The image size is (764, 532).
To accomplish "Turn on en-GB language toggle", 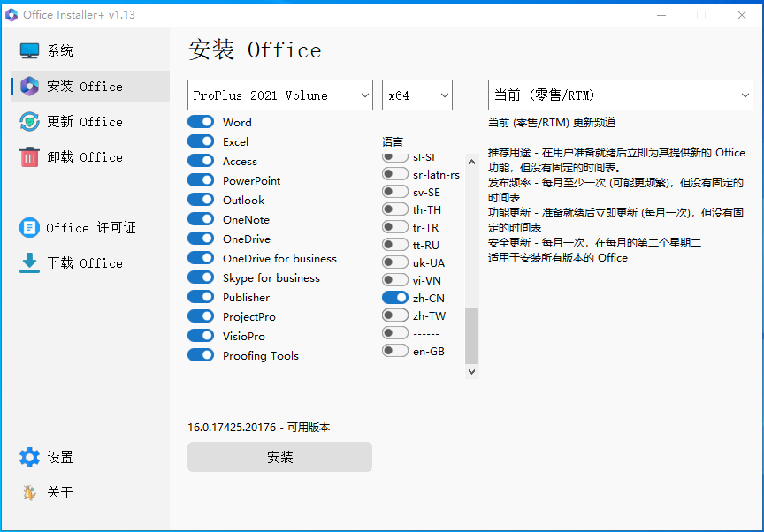I will point(395,351).
